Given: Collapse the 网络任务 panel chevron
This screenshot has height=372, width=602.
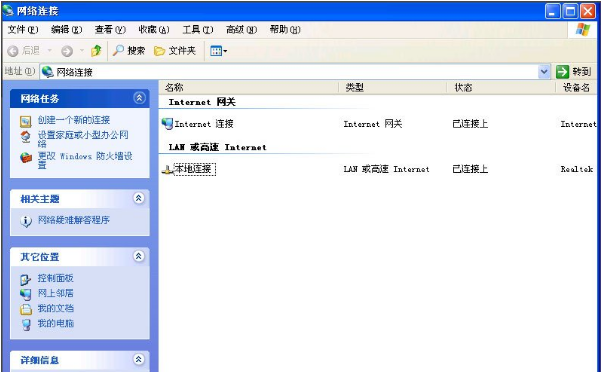Looking at the screenshot, I should click(x=139, y=98).
